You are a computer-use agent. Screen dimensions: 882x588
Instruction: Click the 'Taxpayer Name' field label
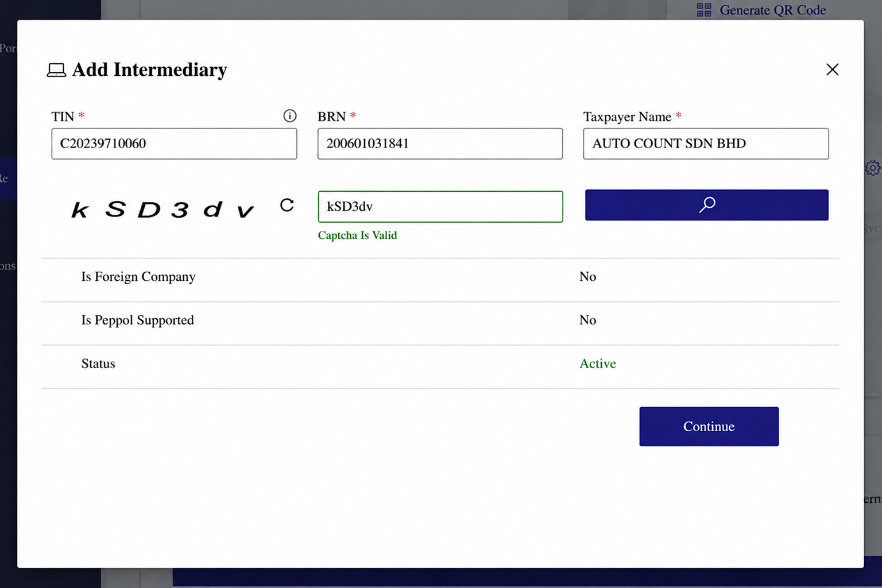tap(627, 117)
